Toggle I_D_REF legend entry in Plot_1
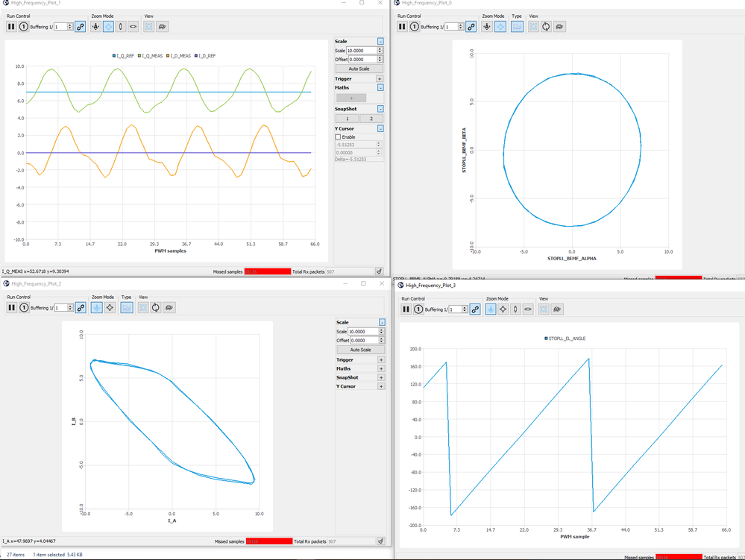 point(205,56)
